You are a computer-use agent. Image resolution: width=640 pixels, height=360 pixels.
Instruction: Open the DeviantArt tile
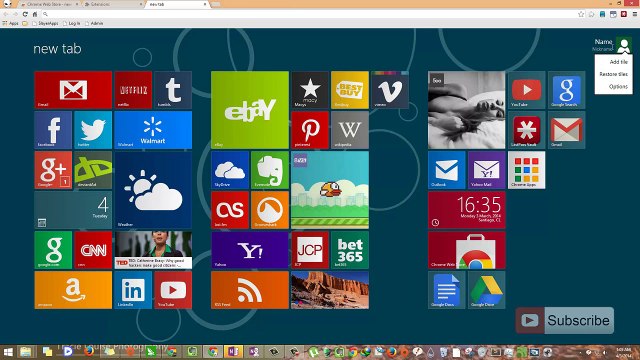point(93,170)
